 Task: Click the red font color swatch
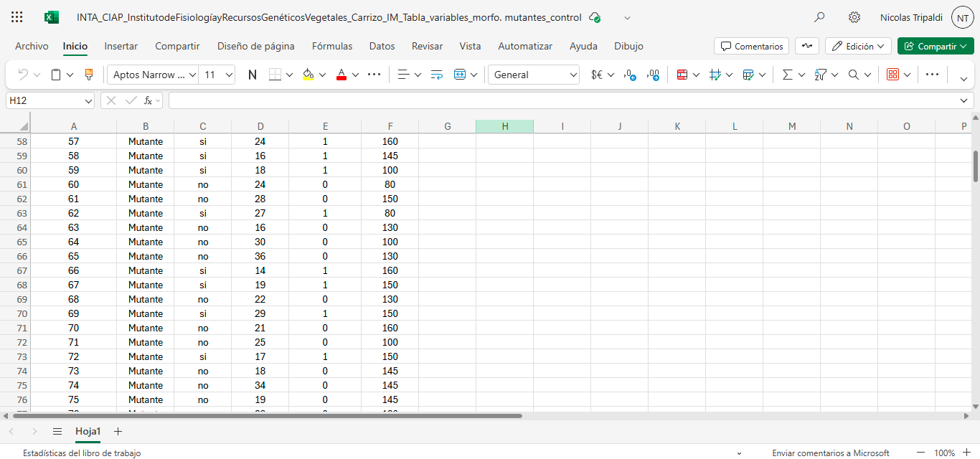click(x=341, y=75)
